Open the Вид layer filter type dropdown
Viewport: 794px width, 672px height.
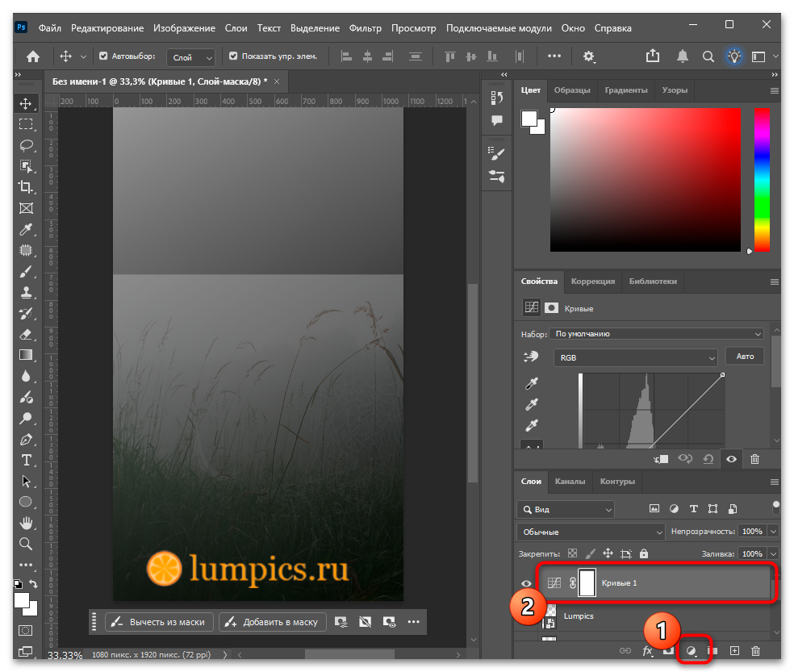(x=566, y=509)
